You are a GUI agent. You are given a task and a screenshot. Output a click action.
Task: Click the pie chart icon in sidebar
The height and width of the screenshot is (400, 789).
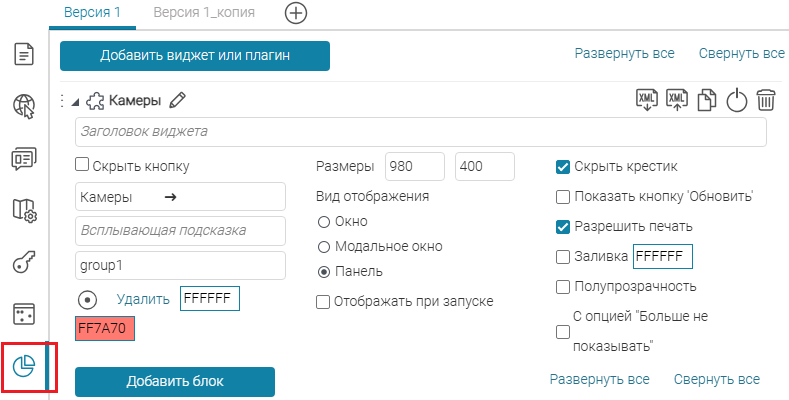click(x=24, y=367)
